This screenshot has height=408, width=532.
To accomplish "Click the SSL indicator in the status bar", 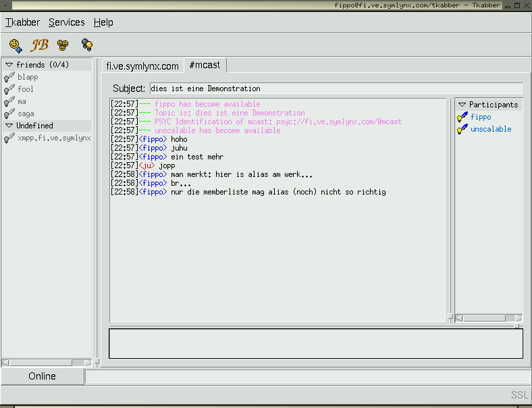I will (x=519, y=395).
